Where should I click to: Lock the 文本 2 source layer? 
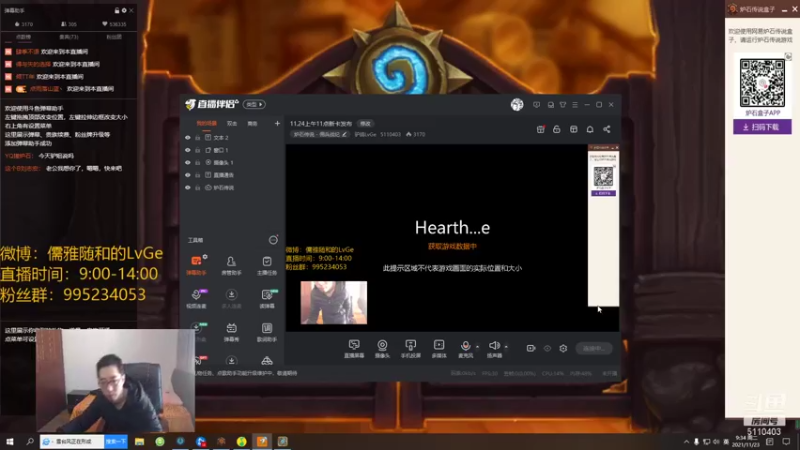point(197,138)
